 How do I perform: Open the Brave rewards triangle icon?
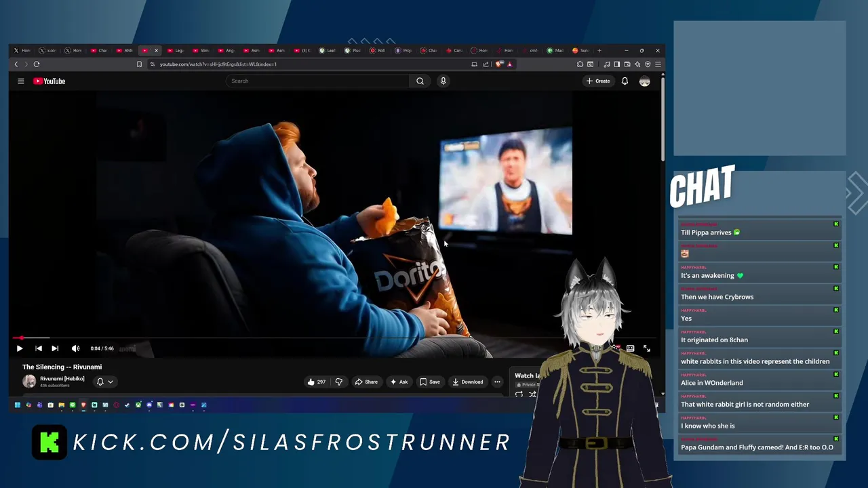click(x=510, y=64)
